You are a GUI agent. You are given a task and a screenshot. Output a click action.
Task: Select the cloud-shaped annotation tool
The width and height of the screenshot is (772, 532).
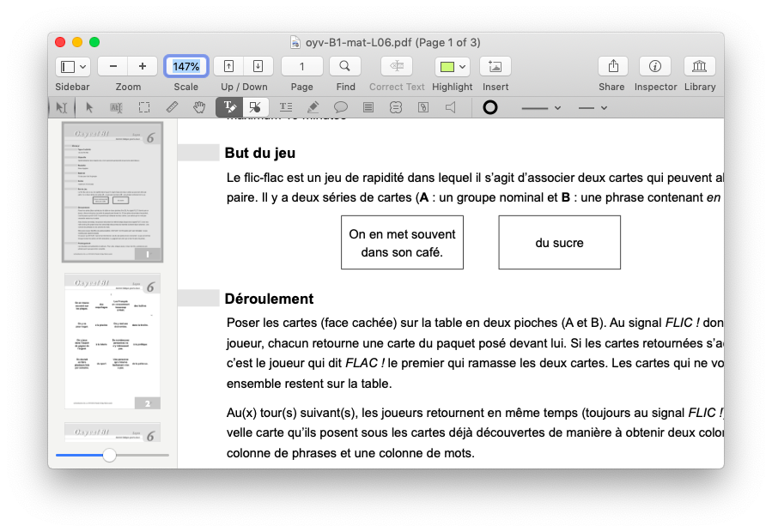(396, 107)
